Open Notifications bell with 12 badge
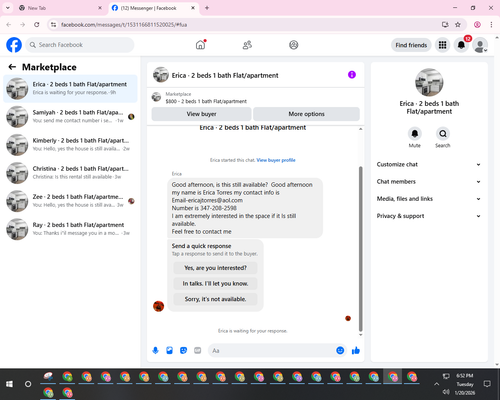Viewport: 500px width, 400px height. tap(461, 45)
